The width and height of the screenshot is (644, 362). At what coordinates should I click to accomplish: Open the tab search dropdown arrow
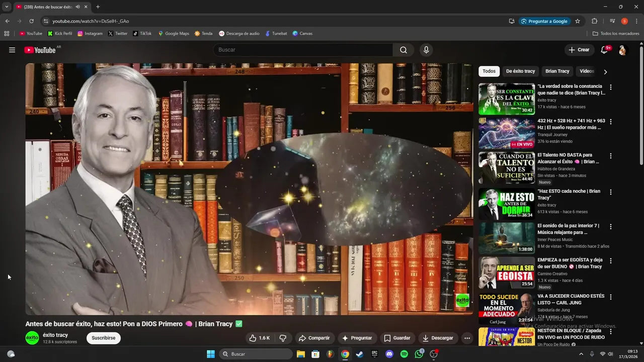pos(7,7)
